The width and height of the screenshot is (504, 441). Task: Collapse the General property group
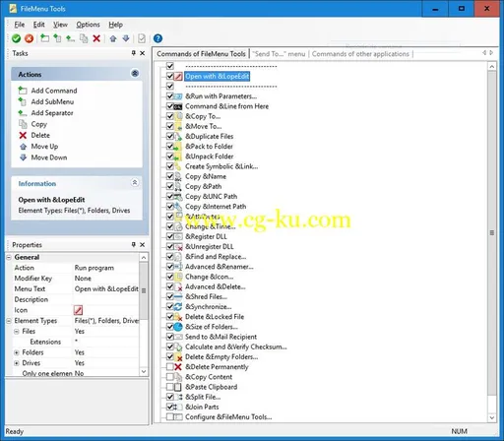coord(9,257)
